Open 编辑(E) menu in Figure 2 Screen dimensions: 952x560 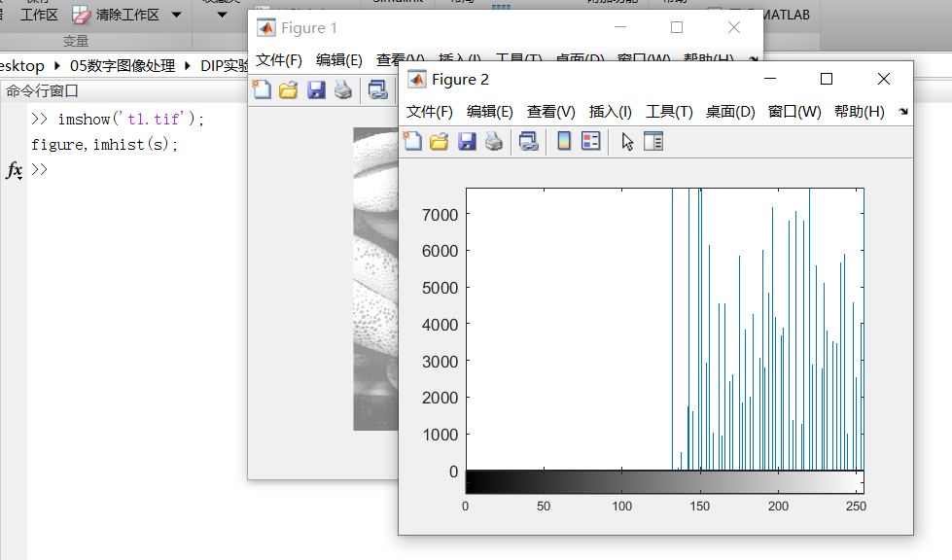(x=489, y=112)
